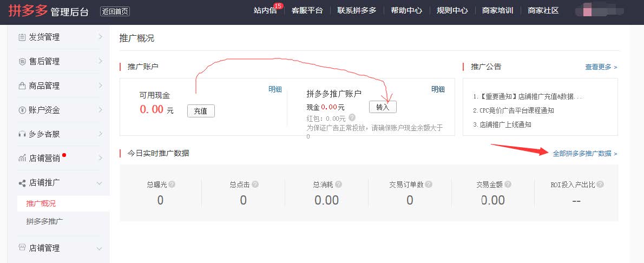Image resolution: width=644 pixels, height=263 pixels.
Task: Click the 转入 button
Action: [x=383, y=107]
